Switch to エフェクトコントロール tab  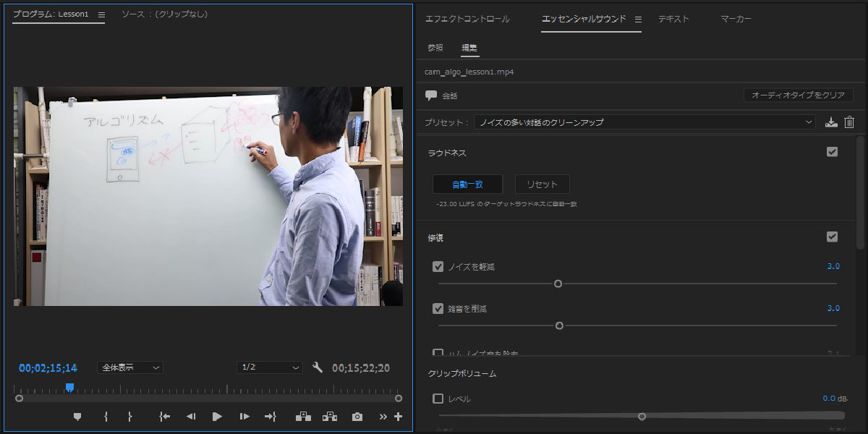coord(467,19)
